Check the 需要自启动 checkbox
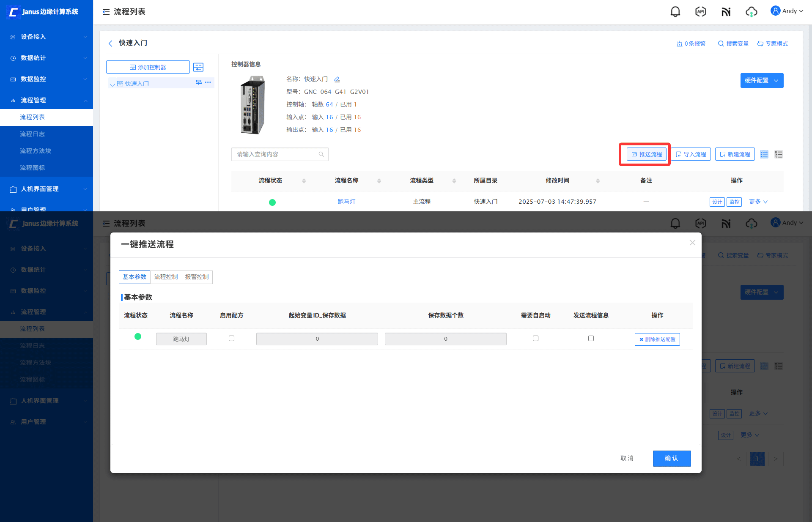The width and height of the screenshot is (812, 522). (535, 339)
